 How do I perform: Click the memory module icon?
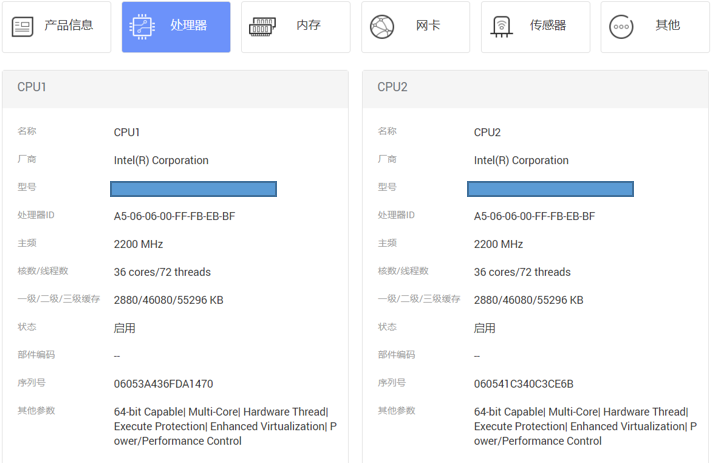click(x=262, y=27)
